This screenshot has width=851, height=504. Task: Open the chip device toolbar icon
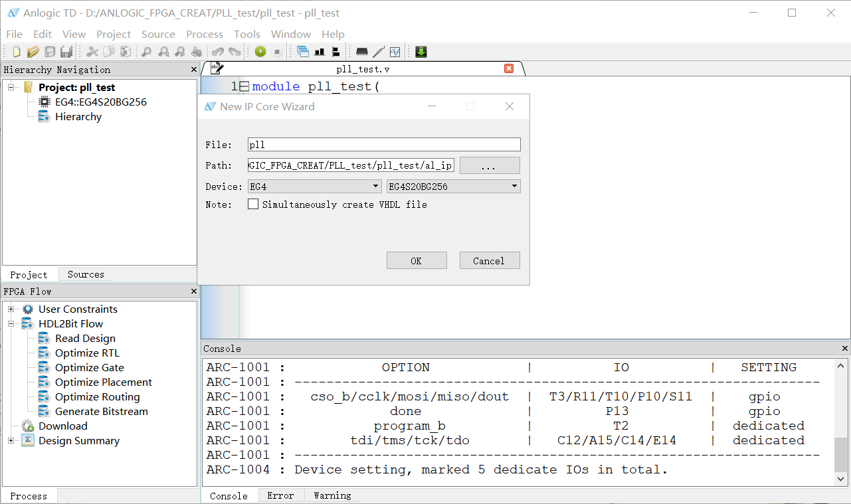coord(362,52)
